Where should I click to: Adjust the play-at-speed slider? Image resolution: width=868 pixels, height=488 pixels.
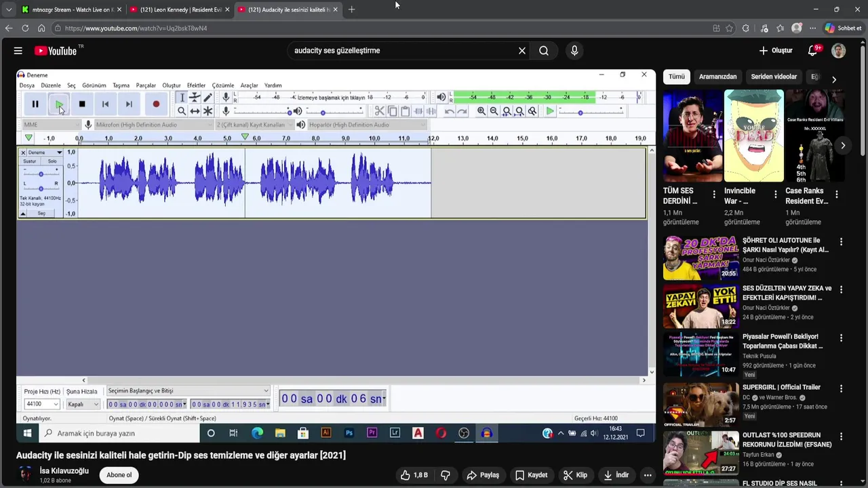point(590,111)
